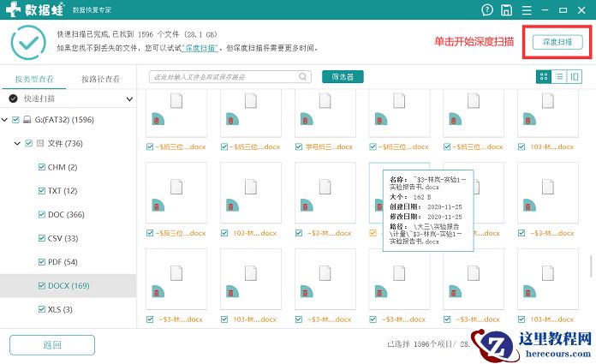Uncheck the CHM (2) checkbox
The image size is (596, 364).
(x=42, y=167)
